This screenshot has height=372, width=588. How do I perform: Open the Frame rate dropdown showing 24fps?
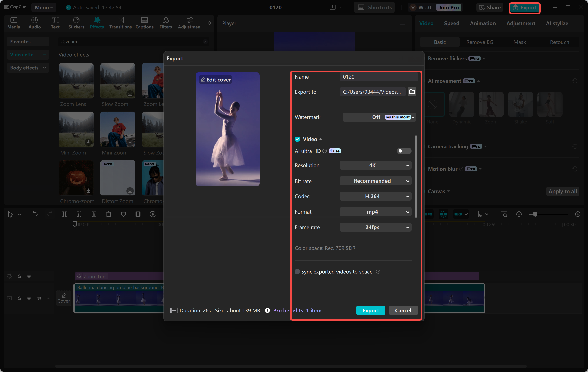point(375,227)
